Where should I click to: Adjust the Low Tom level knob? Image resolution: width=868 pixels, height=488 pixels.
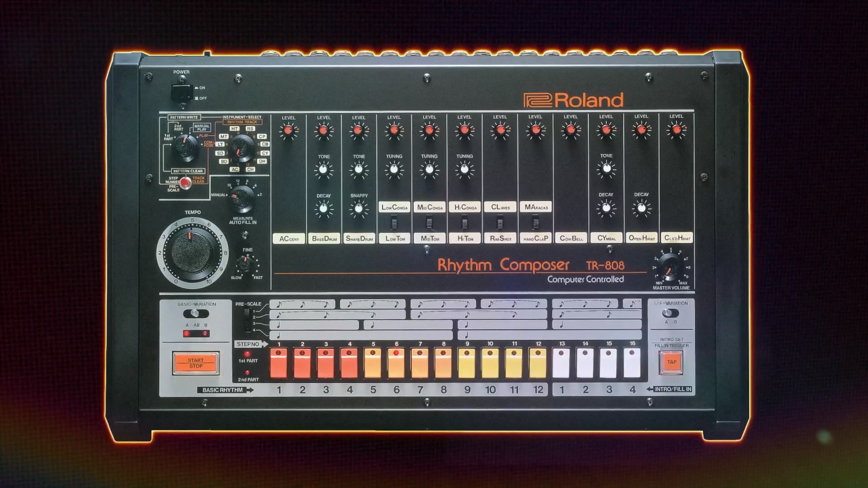point(394,131)
